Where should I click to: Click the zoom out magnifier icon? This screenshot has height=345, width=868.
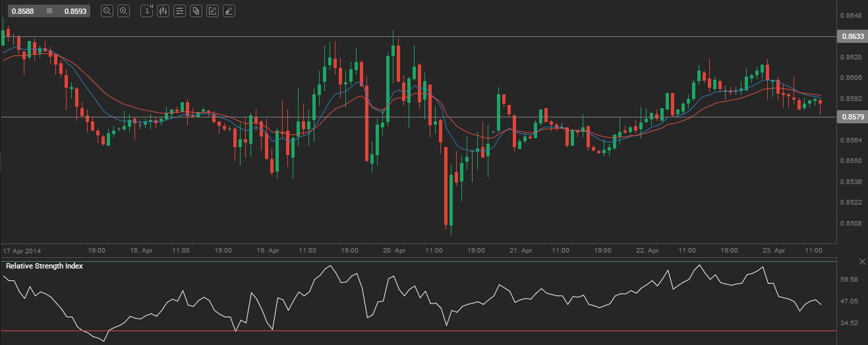tap(107, 11)
